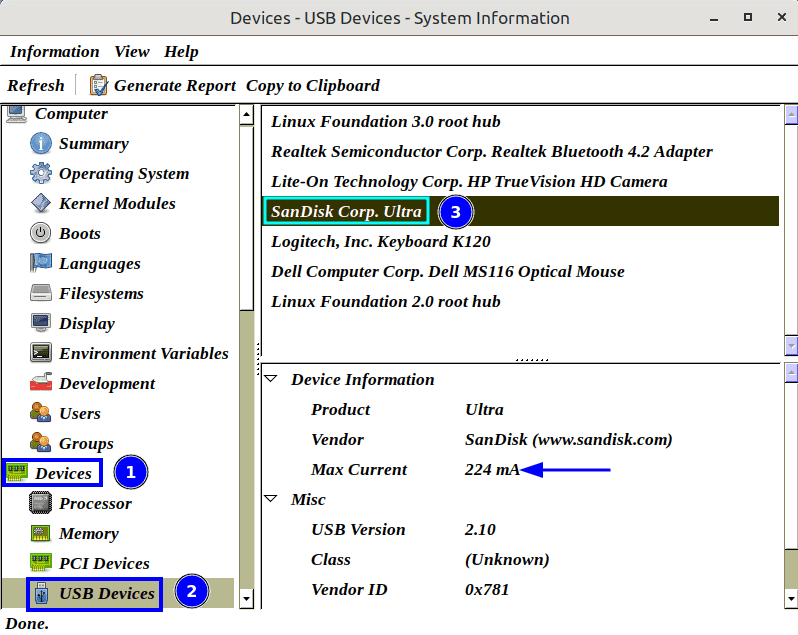
Task: Click the Refresh toolbar button
Action: point(36,85)
